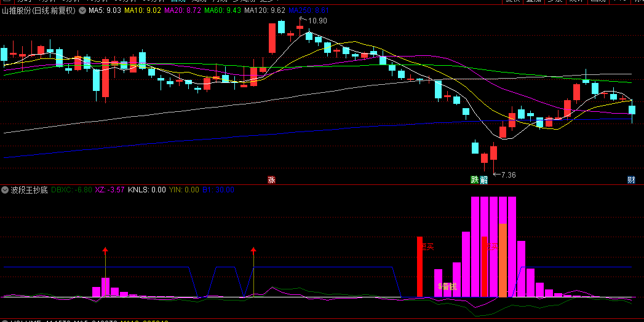Select the MA120: 9.62 label
This screenshot has height=322, width=644.
pos(265,10)
